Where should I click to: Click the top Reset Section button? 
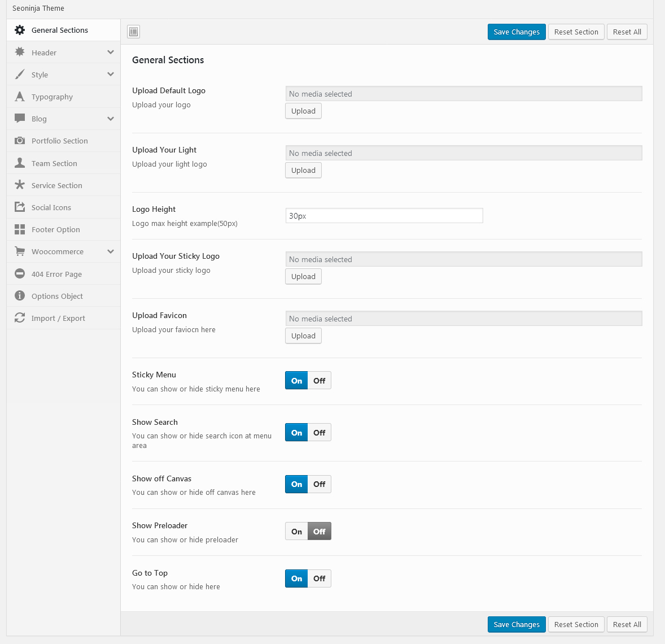click(576, 32)
